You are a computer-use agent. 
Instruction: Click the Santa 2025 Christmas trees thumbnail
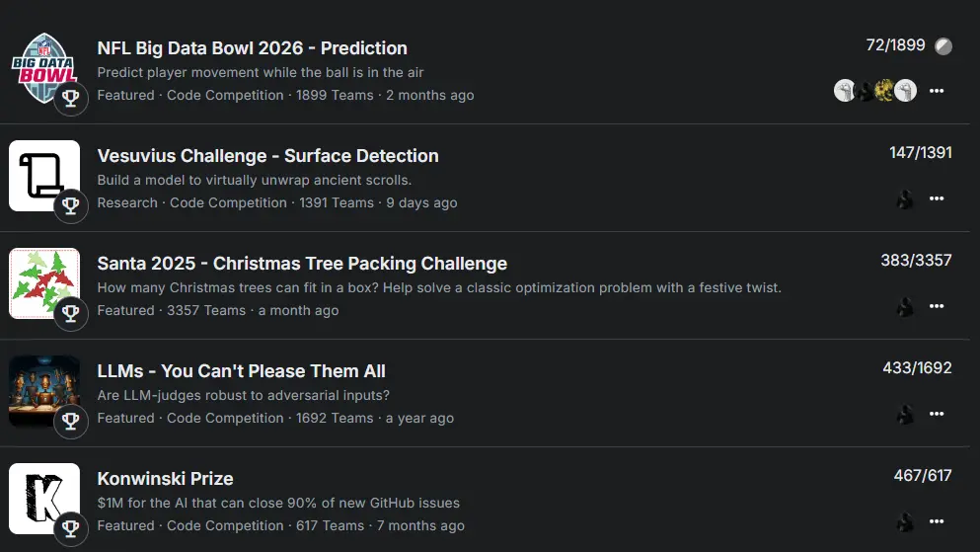point(43,281)
